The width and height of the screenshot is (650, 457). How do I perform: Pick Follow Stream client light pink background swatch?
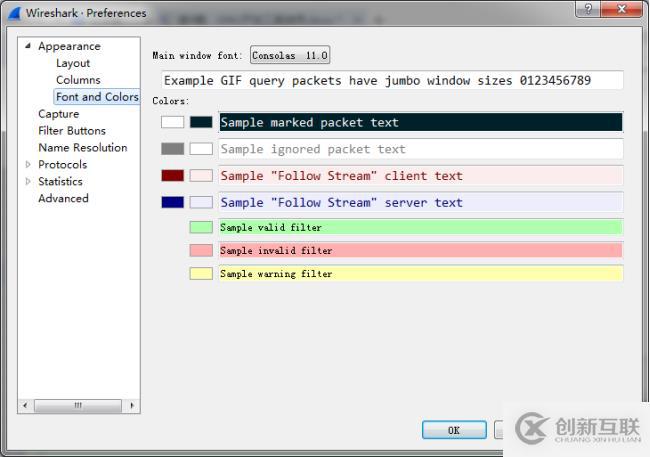tap(201, 175)
